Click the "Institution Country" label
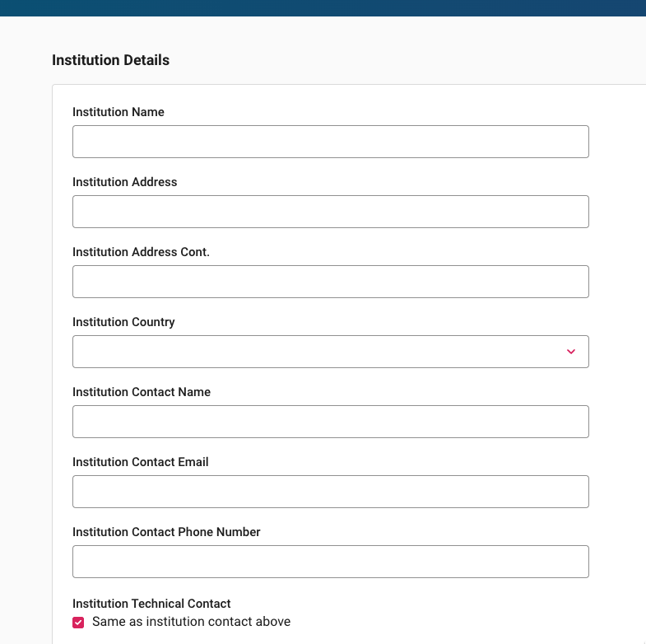The width and height of the screenshot is (646, 644). click(123, 322)
